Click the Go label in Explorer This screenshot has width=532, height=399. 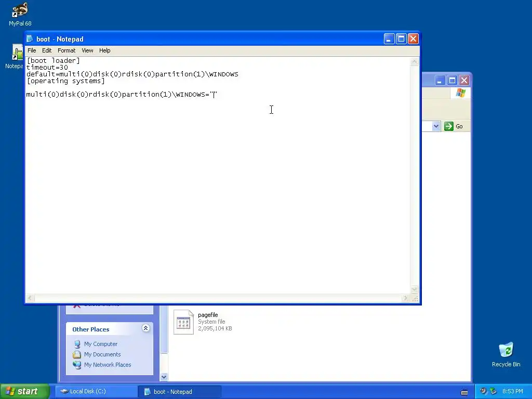pos(459,126)
